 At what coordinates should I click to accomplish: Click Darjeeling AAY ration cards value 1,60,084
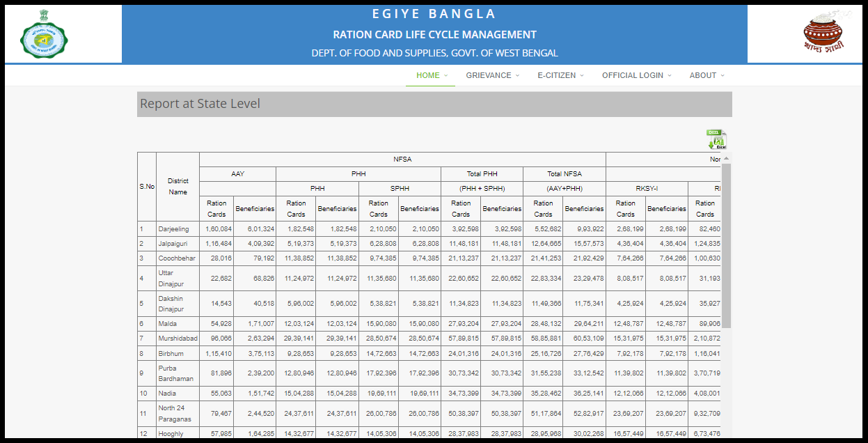coord(219,229)
